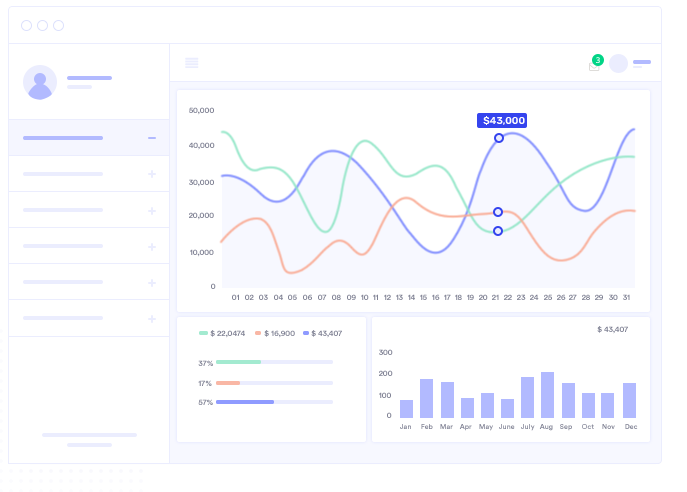Click the sidebar profile avatar picture
The image size is (687, 492).
(x=40, y=82)
